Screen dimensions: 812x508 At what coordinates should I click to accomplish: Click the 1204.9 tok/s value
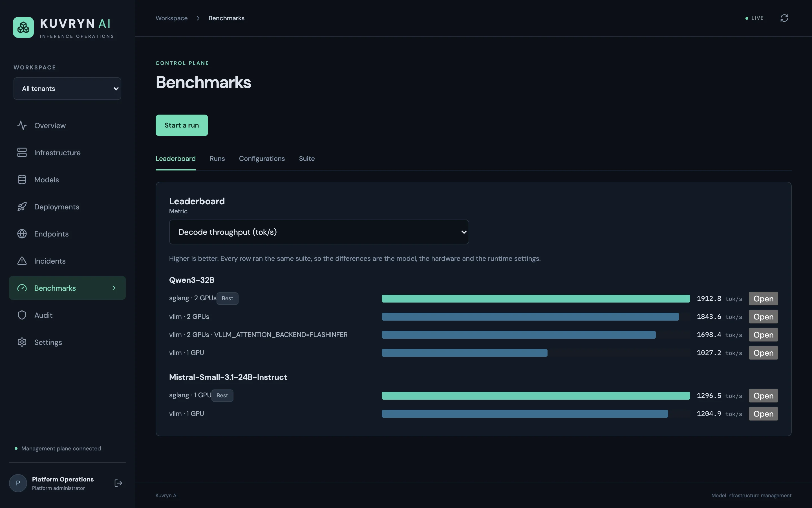point(719,414)
